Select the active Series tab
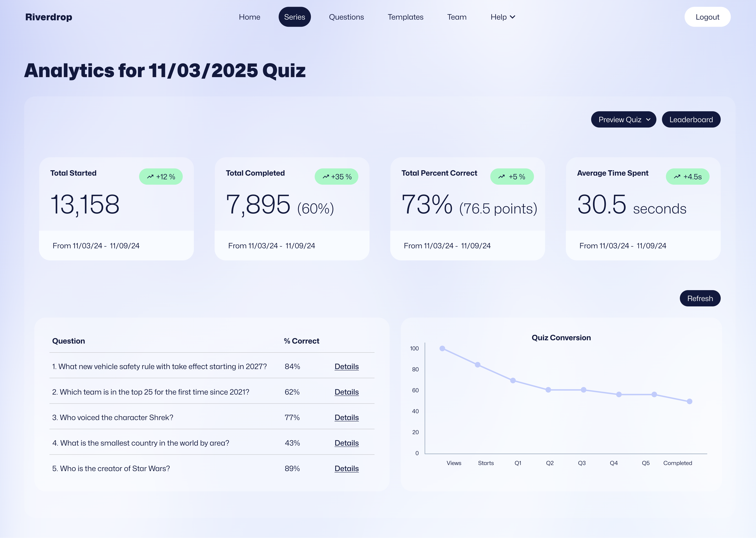Screen dimensions: 756x538 [294, 17]
